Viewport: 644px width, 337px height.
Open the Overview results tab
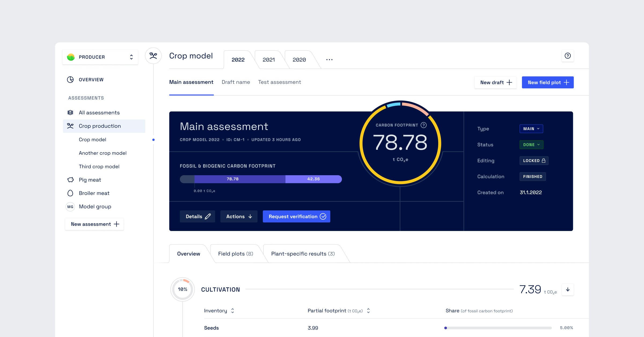(189, 254)
